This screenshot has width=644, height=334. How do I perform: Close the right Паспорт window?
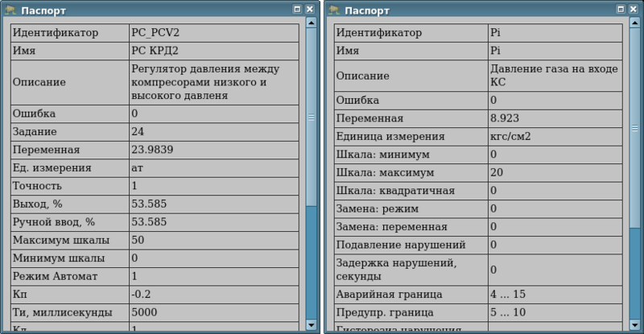[634, 9]
